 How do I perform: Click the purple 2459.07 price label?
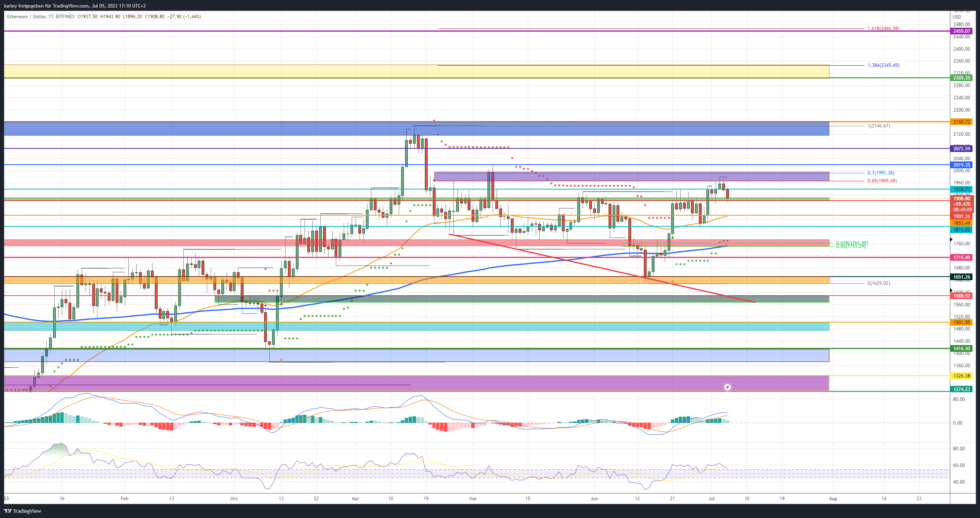click(961, 31)
